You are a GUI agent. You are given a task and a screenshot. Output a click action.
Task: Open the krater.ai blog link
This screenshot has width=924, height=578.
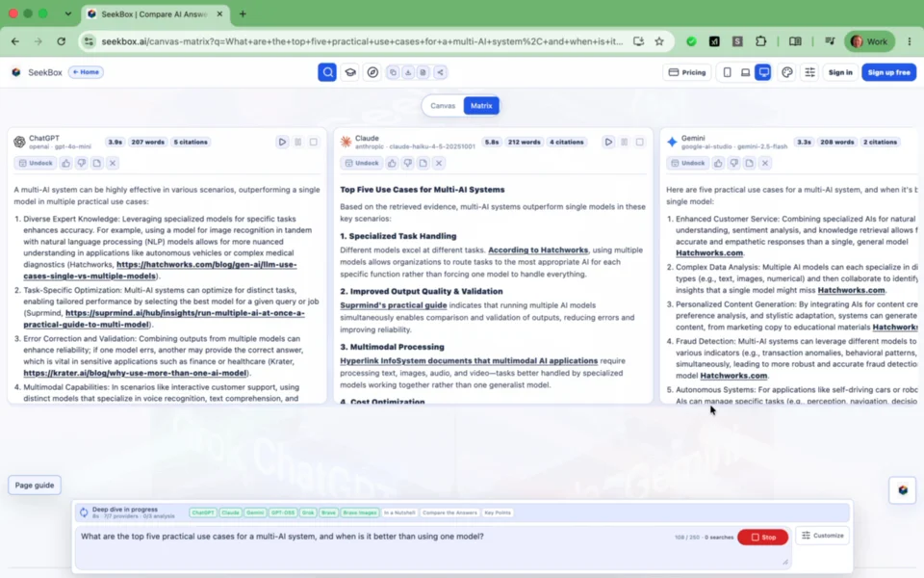click(135, 373)
